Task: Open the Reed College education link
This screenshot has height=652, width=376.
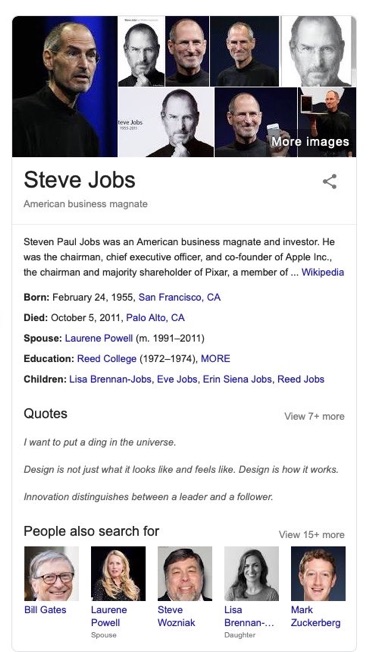Action: pos(106,358)
